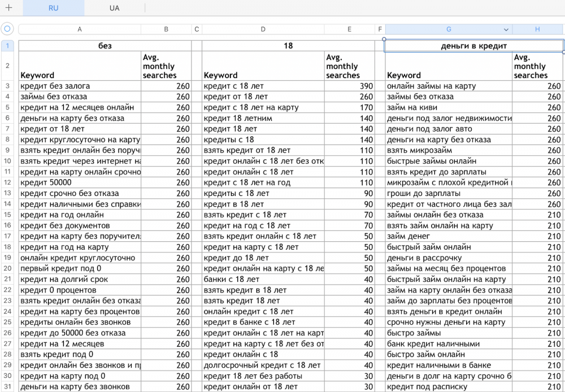The width and height of the screenshot is (565, 392).
Task: Add a new sheet with plus icon
Action: tap(9, 8)
